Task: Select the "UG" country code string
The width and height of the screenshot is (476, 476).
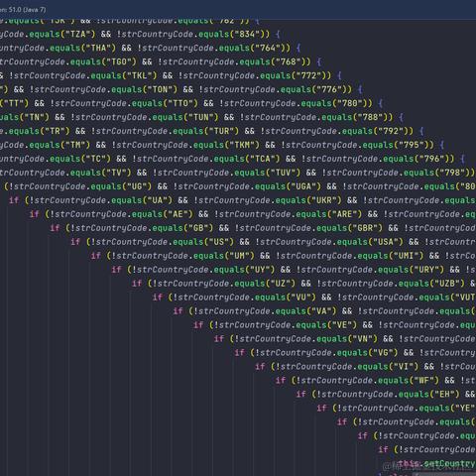Action: pyautogui.click(x=137, y=186)
